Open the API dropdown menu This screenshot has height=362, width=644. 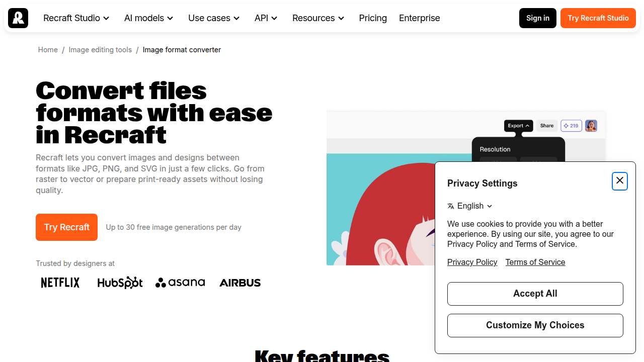pos(266,18)
